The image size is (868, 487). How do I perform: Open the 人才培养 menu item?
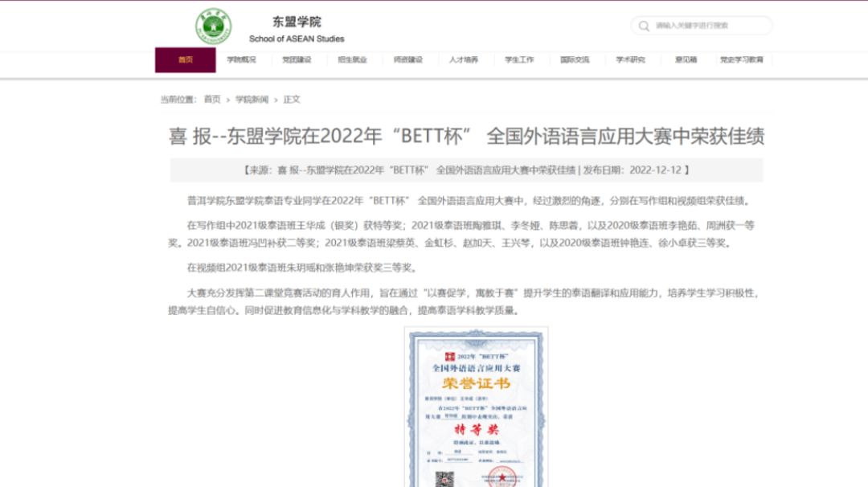click(465, 61)
